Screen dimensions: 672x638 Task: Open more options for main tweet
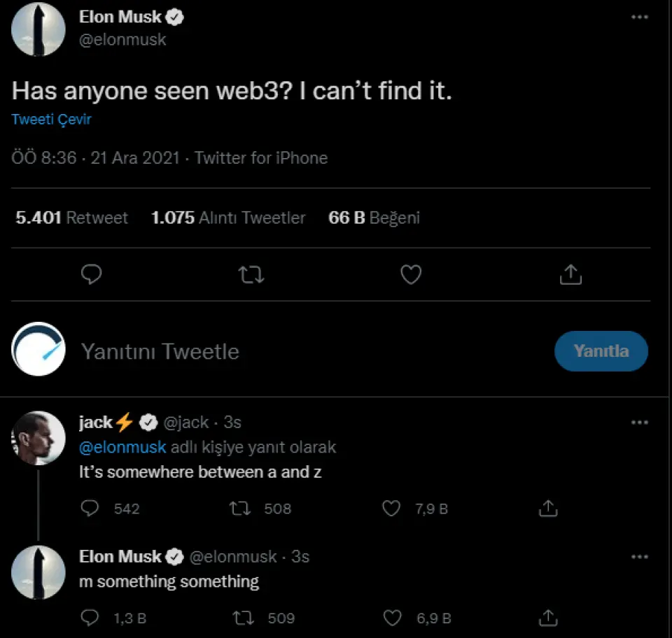click(x=640, y=17)
